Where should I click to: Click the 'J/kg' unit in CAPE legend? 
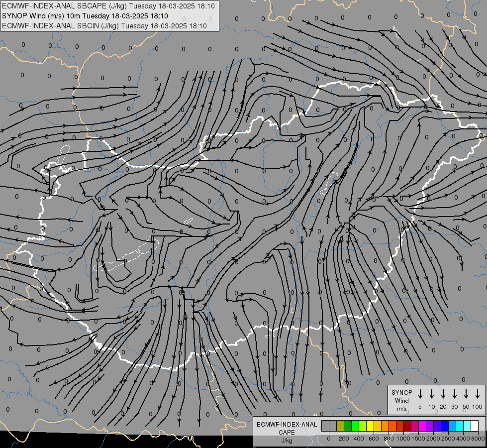[x=287, y=441]
